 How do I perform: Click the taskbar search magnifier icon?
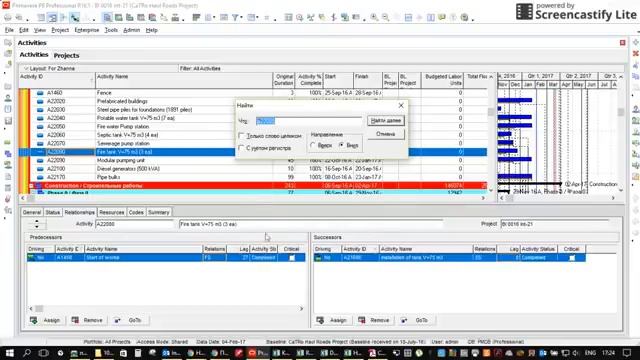[x=27, y=353]
